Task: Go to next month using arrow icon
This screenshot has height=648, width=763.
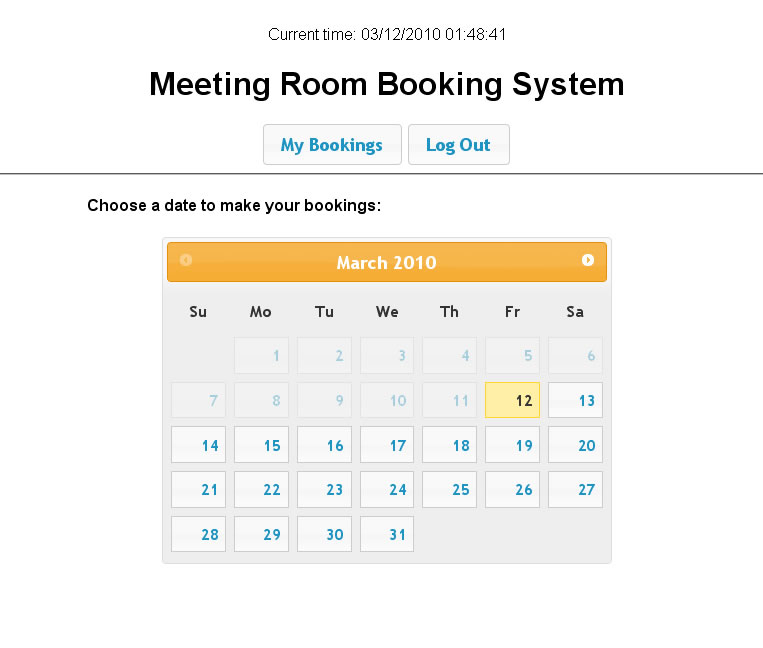Action: pos(587,260)
